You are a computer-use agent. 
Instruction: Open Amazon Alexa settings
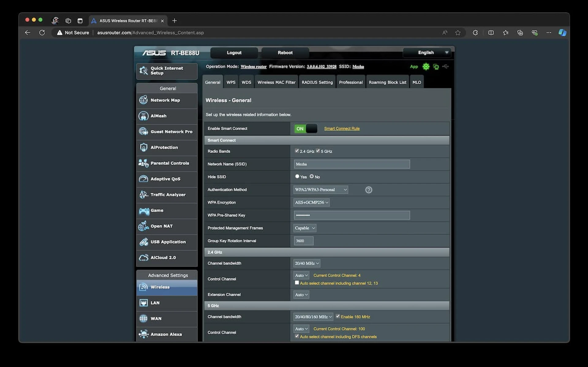[167, 334]
